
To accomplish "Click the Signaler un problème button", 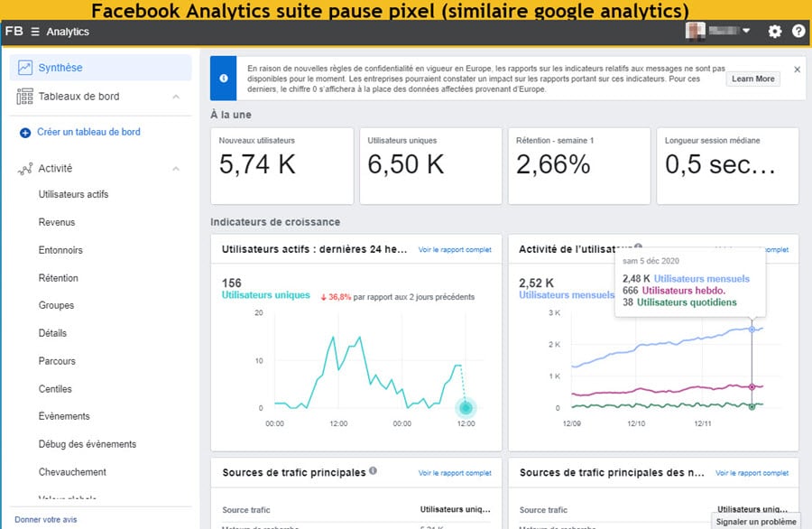I will (756, 522).
